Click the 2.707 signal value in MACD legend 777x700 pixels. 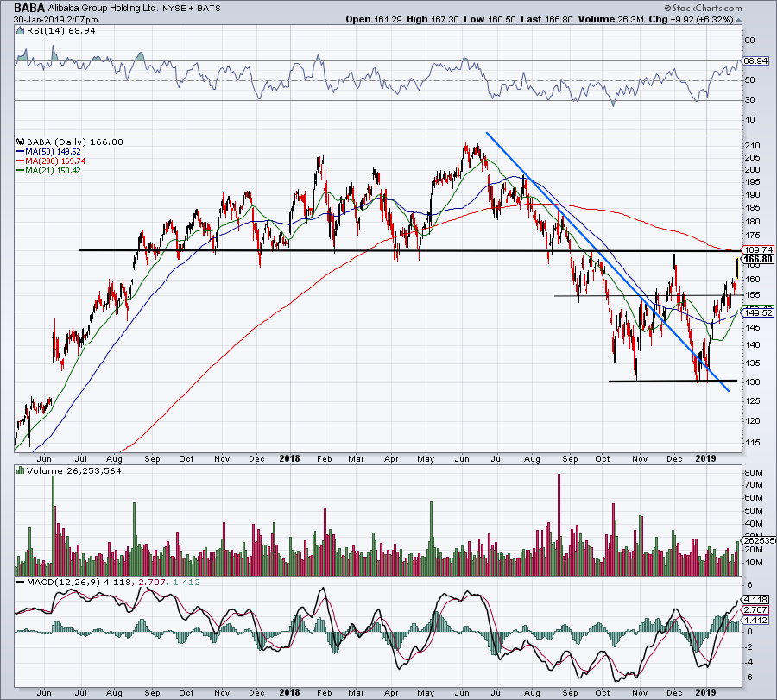[152, 582]
